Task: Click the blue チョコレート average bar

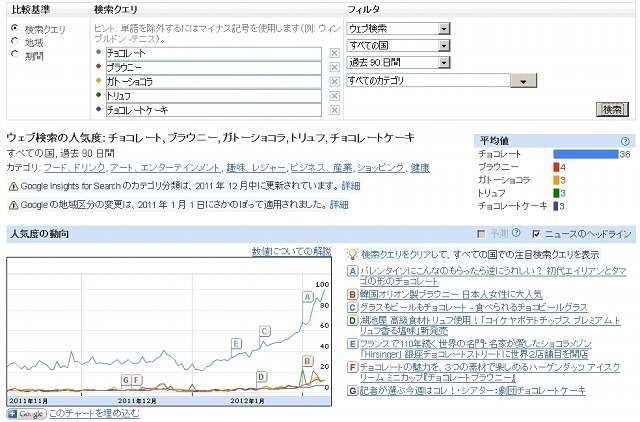Action: coord(586,154)
